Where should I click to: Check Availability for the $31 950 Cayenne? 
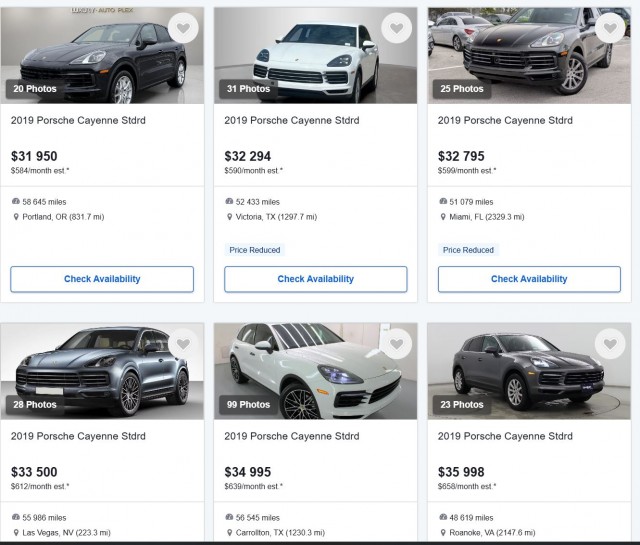click(x=102, y=279)
